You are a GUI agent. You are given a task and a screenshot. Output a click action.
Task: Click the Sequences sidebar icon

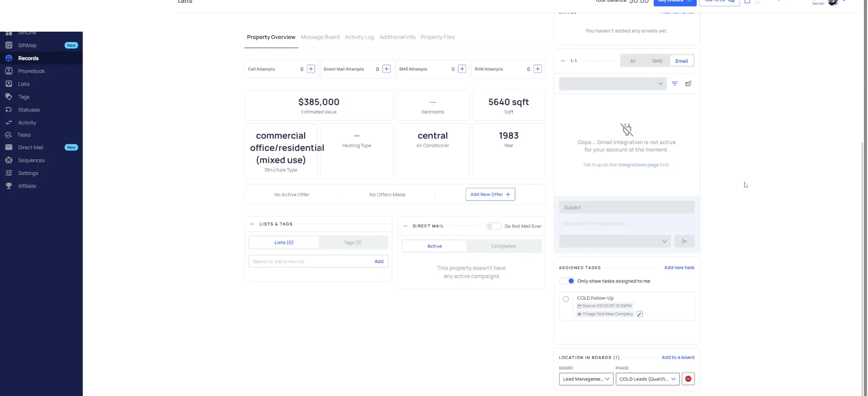coord(9,160)
